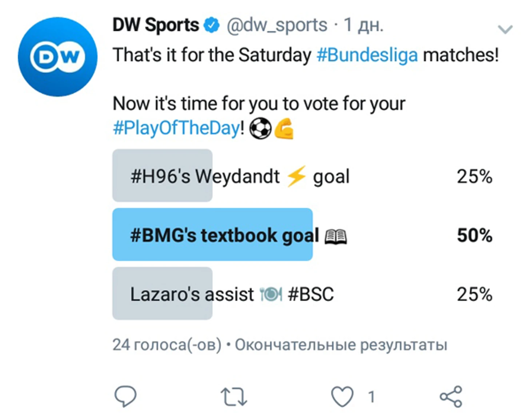Share the tweet via share icon
This screenshot has height=420, width=531.
click(451, 396)
